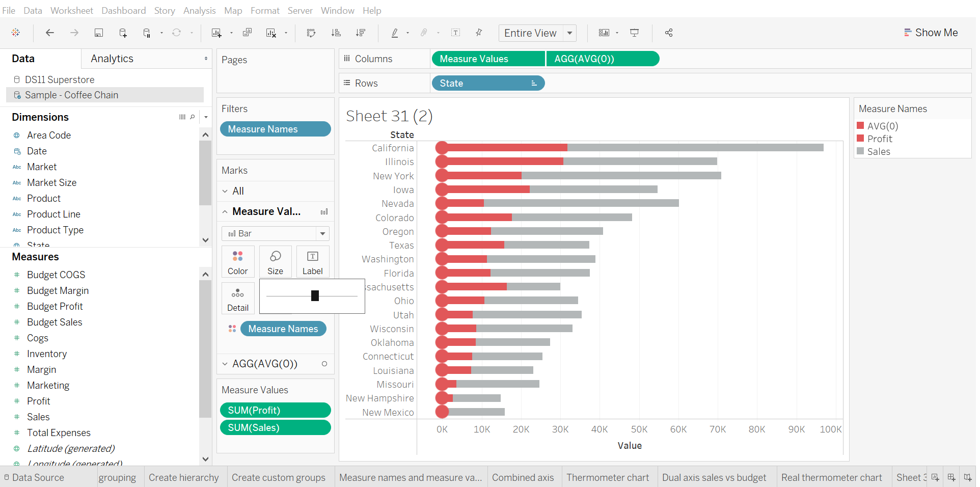
Task: Click the Undo arrow in the toolbar
Action: (x=49, y=33)
